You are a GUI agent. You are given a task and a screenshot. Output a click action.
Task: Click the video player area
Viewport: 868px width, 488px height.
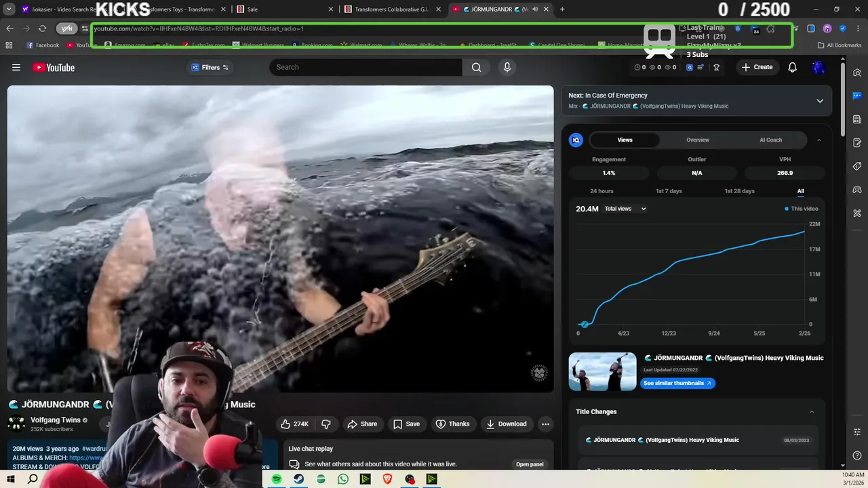280,239
